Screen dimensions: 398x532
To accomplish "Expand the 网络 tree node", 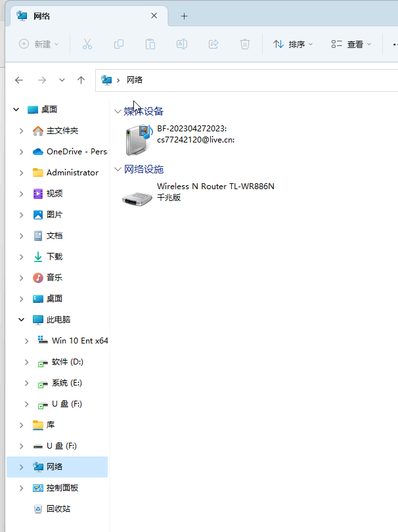I will point(22,467).
